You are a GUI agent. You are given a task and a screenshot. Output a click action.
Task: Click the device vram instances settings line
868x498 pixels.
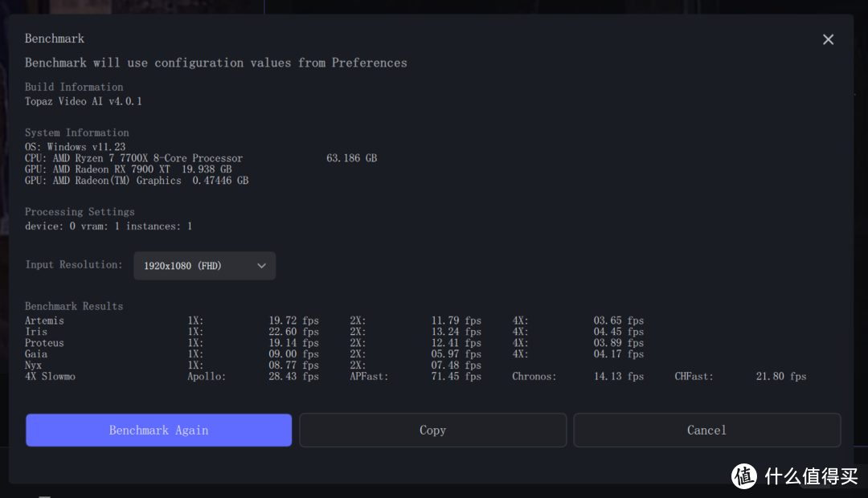coord(108,226)
